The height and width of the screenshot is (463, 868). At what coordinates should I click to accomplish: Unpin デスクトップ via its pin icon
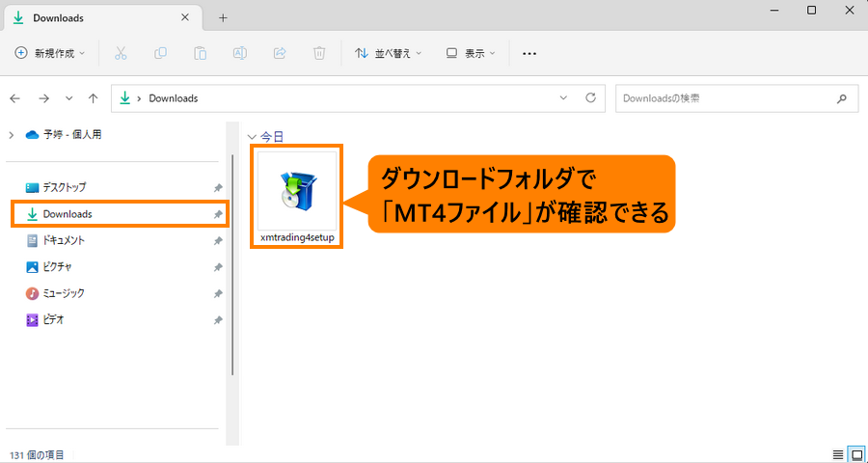click(218, 188)
